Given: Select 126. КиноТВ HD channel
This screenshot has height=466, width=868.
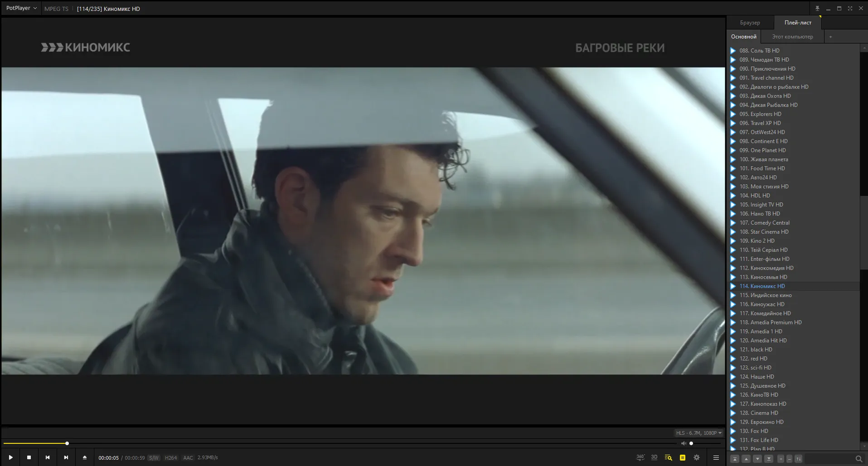Looking at the screenshot, I should click(x=793, y=395).
